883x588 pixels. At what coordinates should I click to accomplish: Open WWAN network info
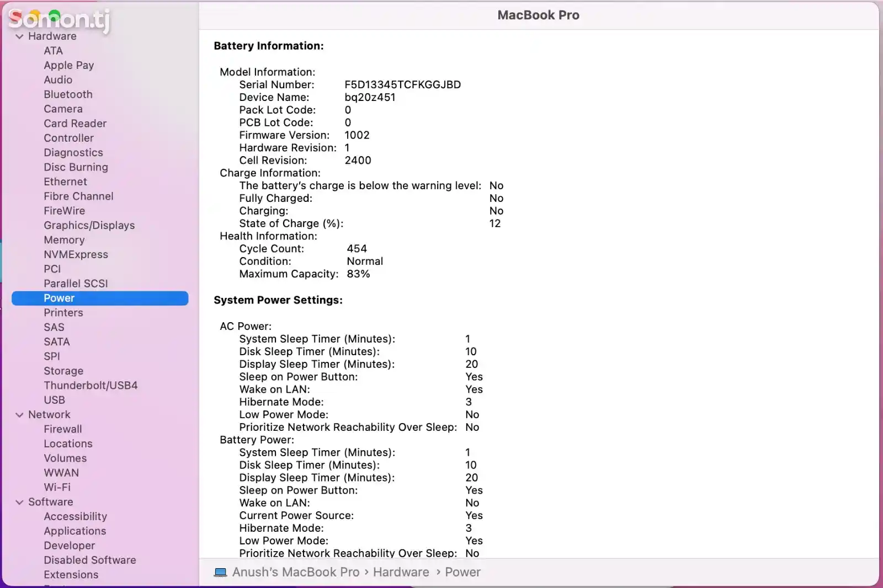coord(61,473)
